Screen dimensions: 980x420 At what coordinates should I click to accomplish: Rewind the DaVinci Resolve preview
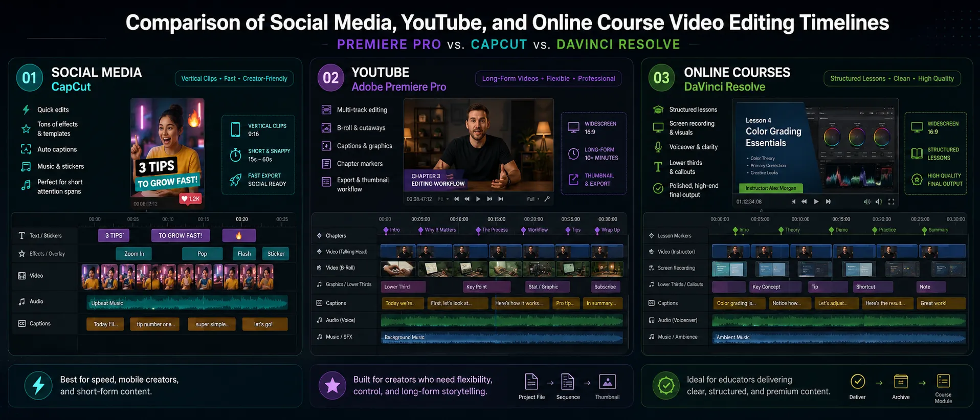(x=804, y=202)
